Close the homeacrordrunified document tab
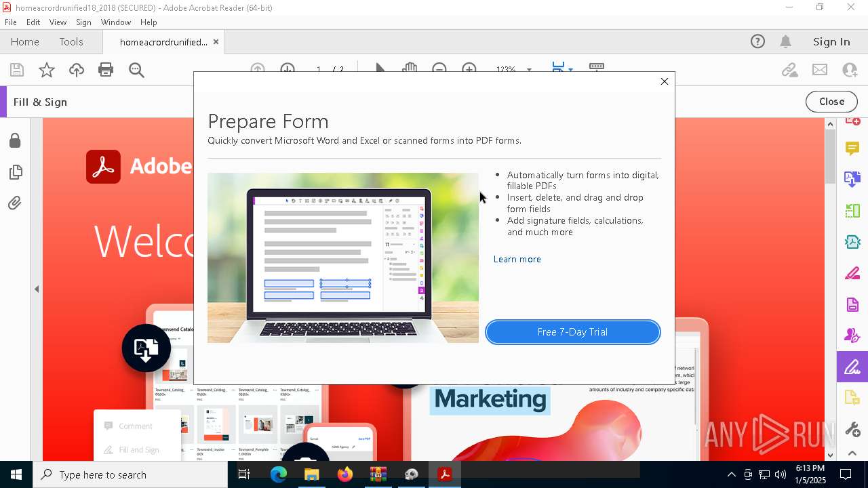The width and height of the screenshot is (868, 488). [x=216, y=42]
